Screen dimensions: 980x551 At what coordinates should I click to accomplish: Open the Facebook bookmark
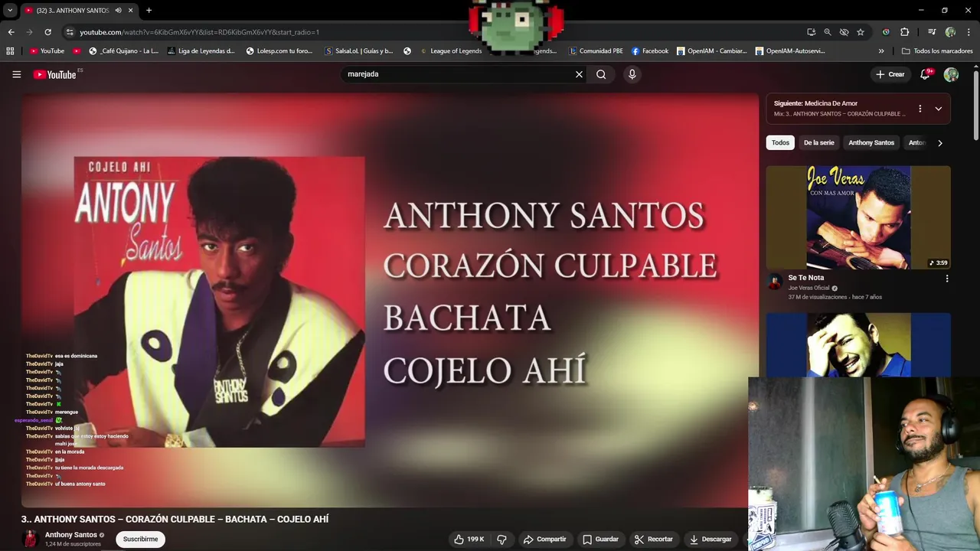point(650,51)
